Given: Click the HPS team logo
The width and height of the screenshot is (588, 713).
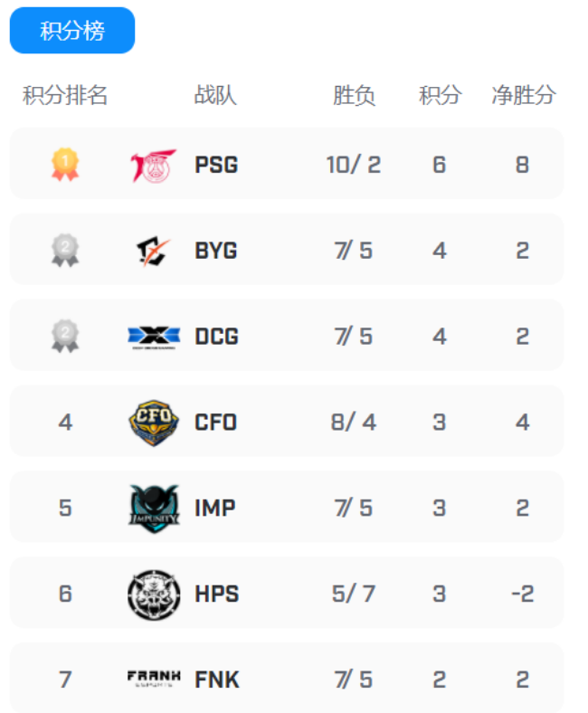Looking at the screenshot, I should 154,594.
